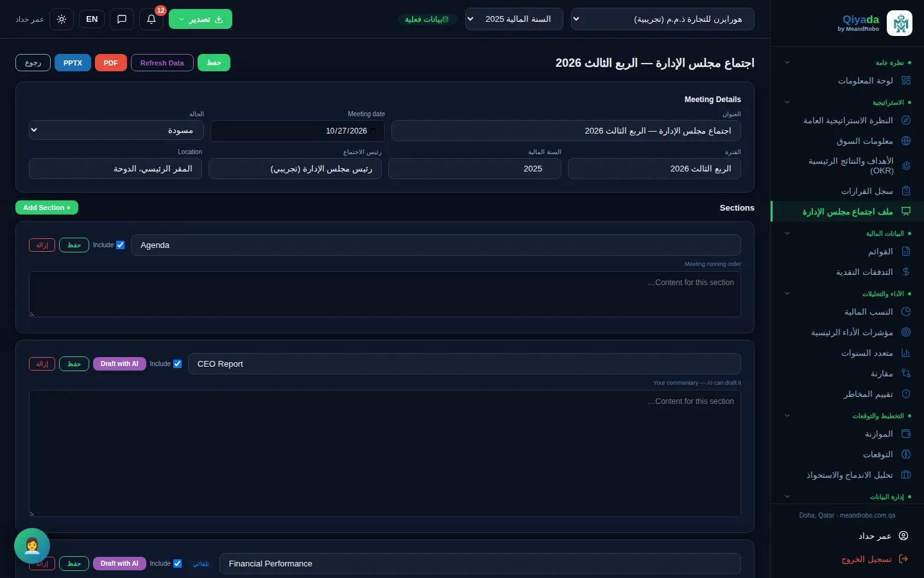
Task: Switch language with EN button
Action: 92,19
